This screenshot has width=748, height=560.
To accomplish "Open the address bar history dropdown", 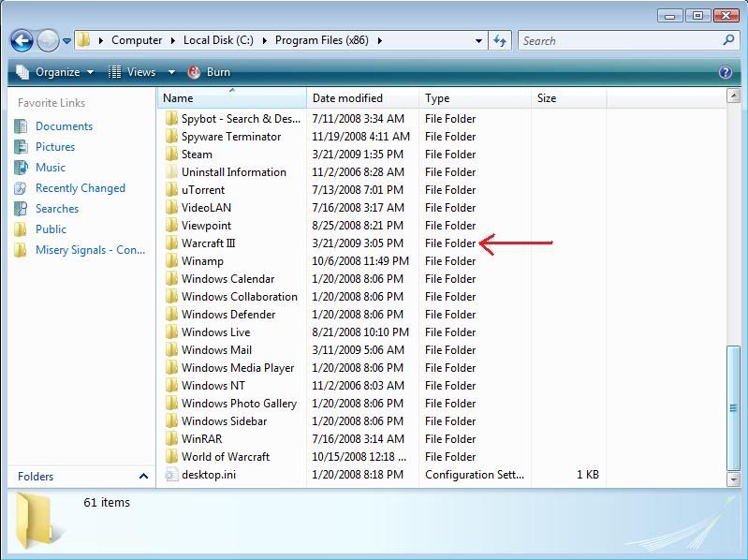I will point(478,41).
